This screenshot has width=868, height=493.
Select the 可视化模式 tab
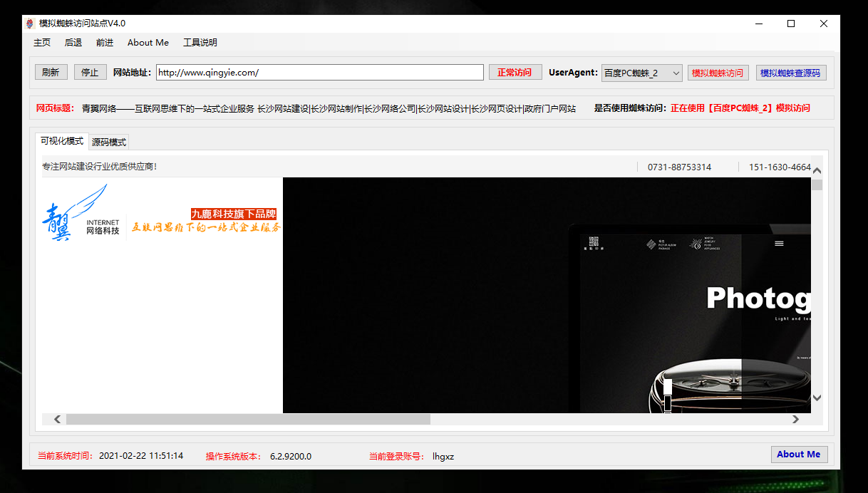(x=62, y=141)
